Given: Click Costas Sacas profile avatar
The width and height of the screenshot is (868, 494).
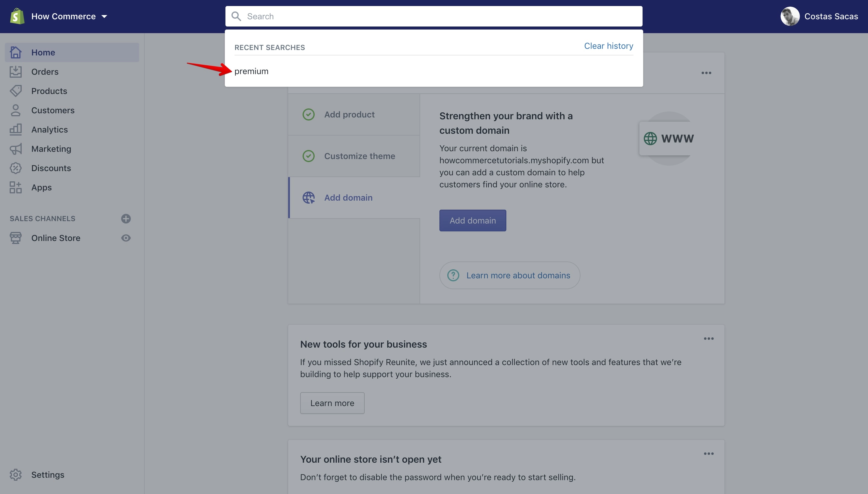Looking at the screenshot, I should click(x=790, y=16).
